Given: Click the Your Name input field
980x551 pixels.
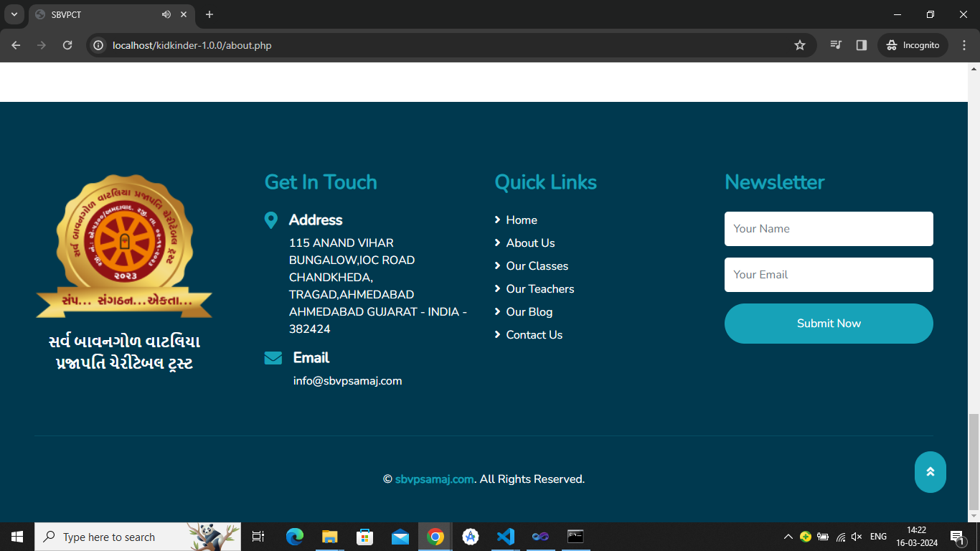Looking at the screenshot, I should [x=829, y=229].
